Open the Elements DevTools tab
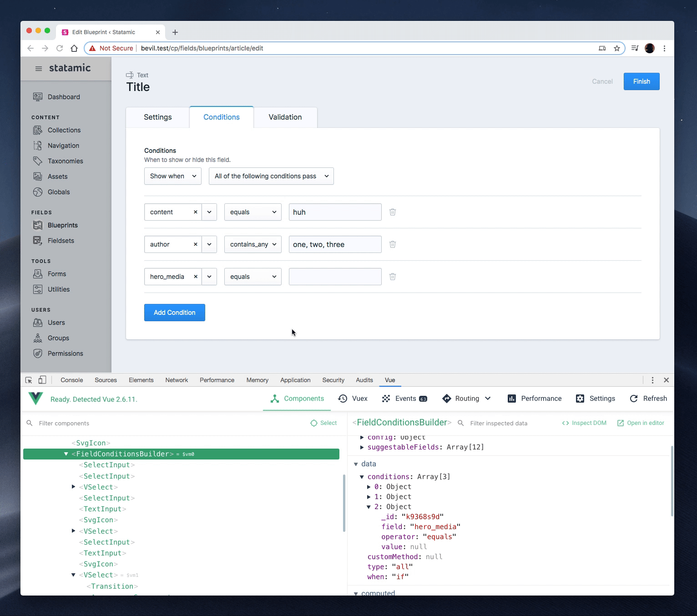 [141, 380]
